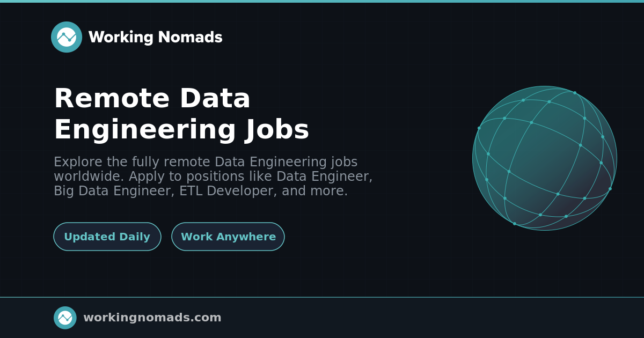Click the word "Engineering" in the main heading
Screen dimensions: 644x338
point(145,130)
